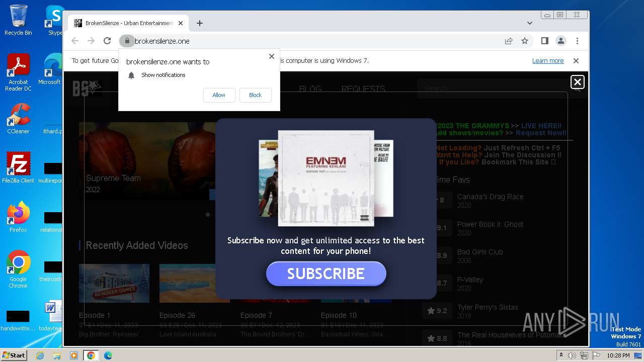This screenshot has height=362, width=644.
Task: Block notifications from brokensilenze.one
Action: pos(255,95)
